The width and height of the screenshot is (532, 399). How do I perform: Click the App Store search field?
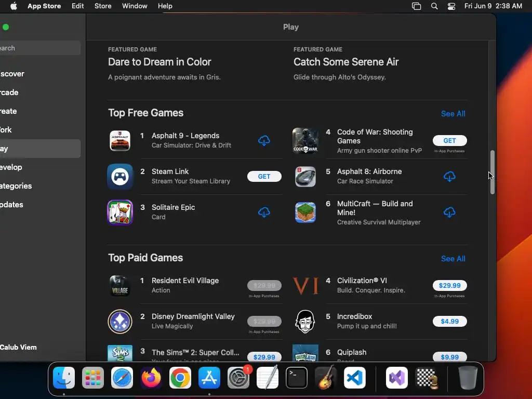click(40, 48)
